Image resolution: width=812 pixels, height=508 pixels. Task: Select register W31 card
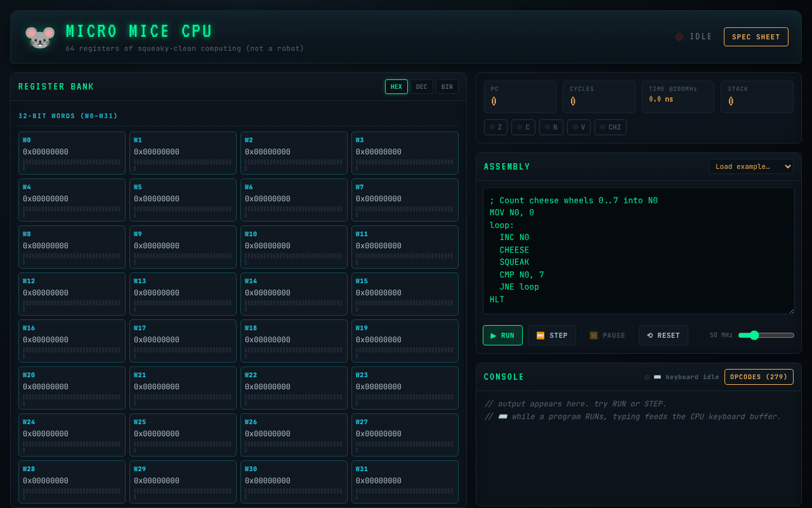point(405,482)
